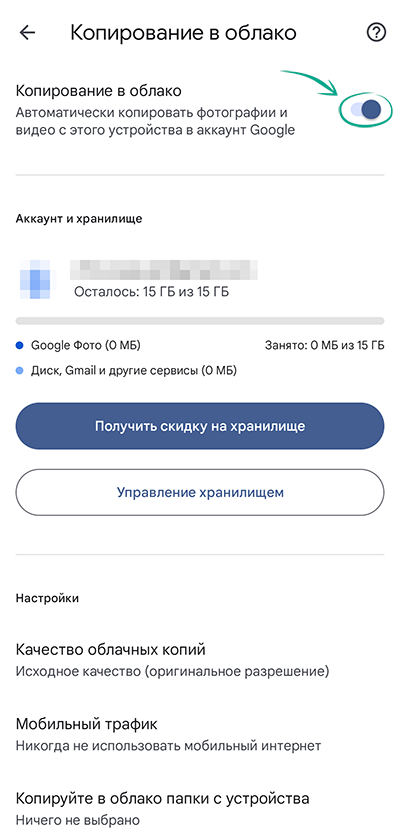Tap Диск, Gmail и другие сервисы legend
Viewport: 400px width, 831px height.
pos(134,371)
